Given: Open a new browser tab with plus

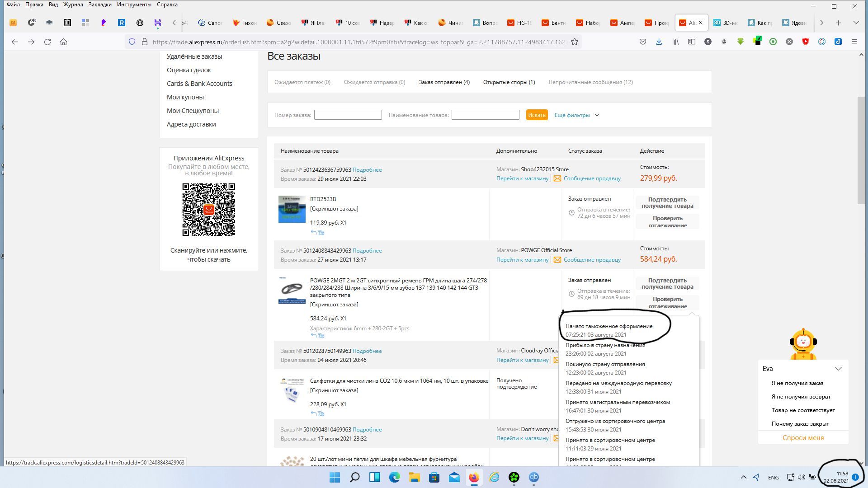Looking at the screenshot, I should click(x=838, y=23).
